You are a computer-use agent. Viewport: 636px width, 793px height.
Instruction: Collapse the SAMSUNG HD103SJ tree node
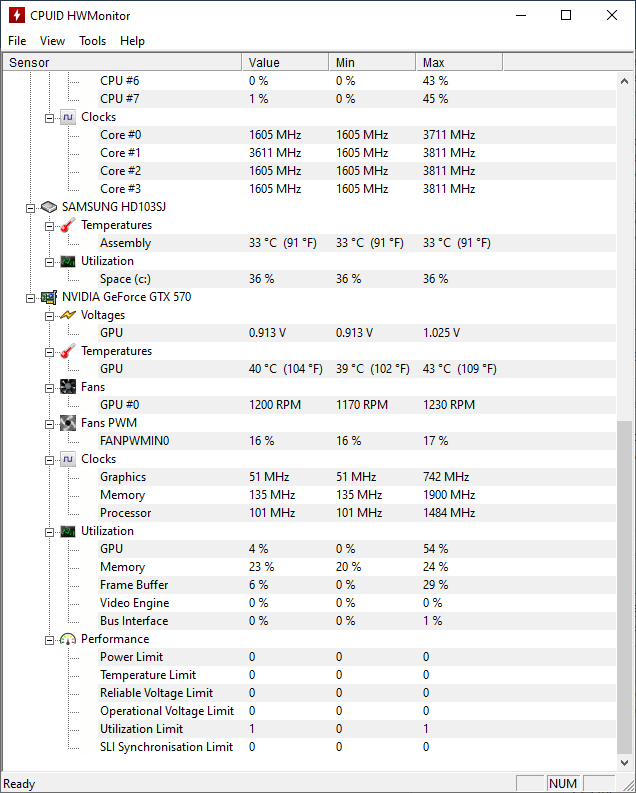pos(30,208)
